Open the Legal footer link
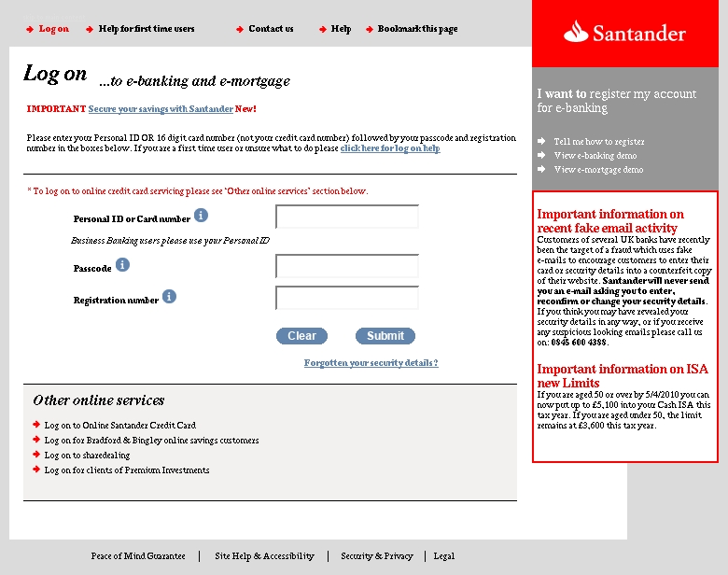This screenshot has height=575, width=728. [444, 556]
